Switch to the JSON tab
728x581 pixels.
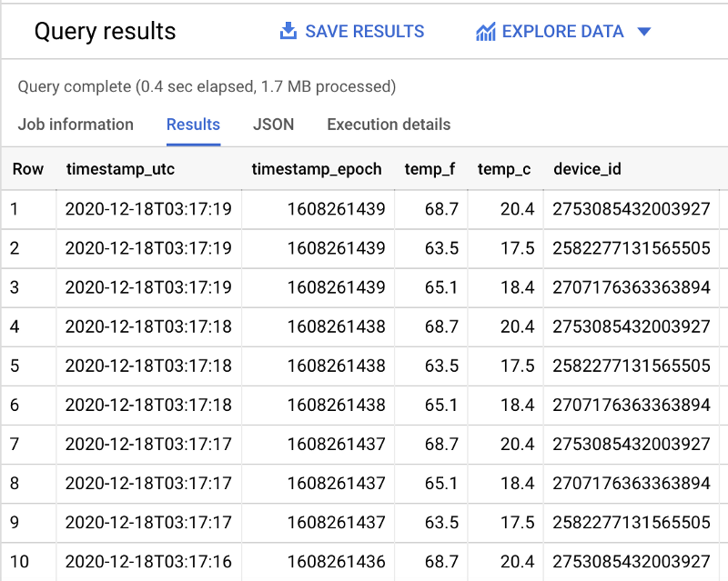click(273, 125)
